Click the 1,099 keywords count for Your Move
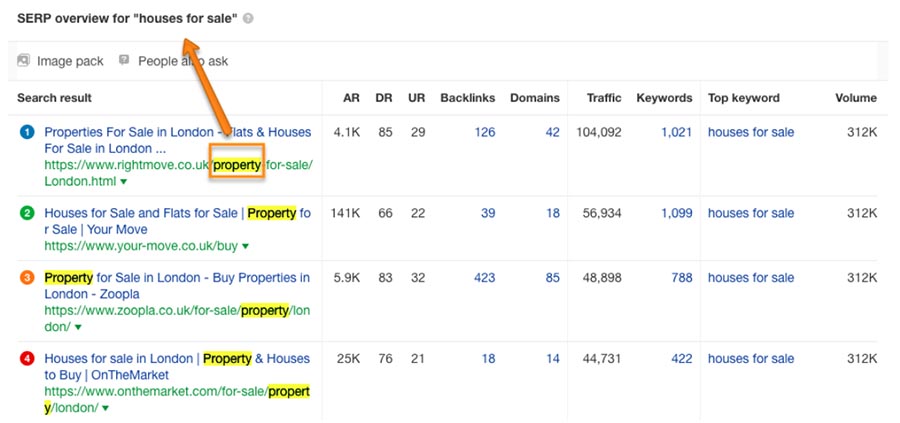This screenshot has width=900, height=423. (x=677, y=213)
